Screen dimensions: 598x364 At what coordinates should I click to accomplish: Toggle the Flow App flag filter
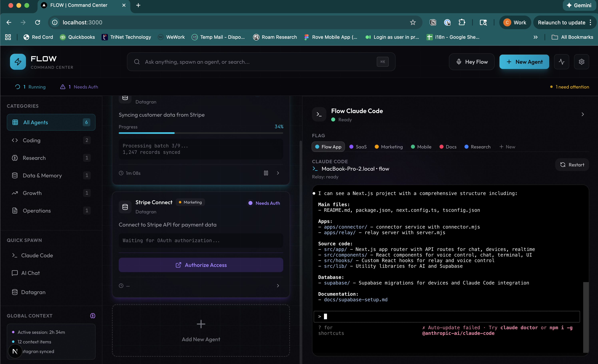[328, 147]
